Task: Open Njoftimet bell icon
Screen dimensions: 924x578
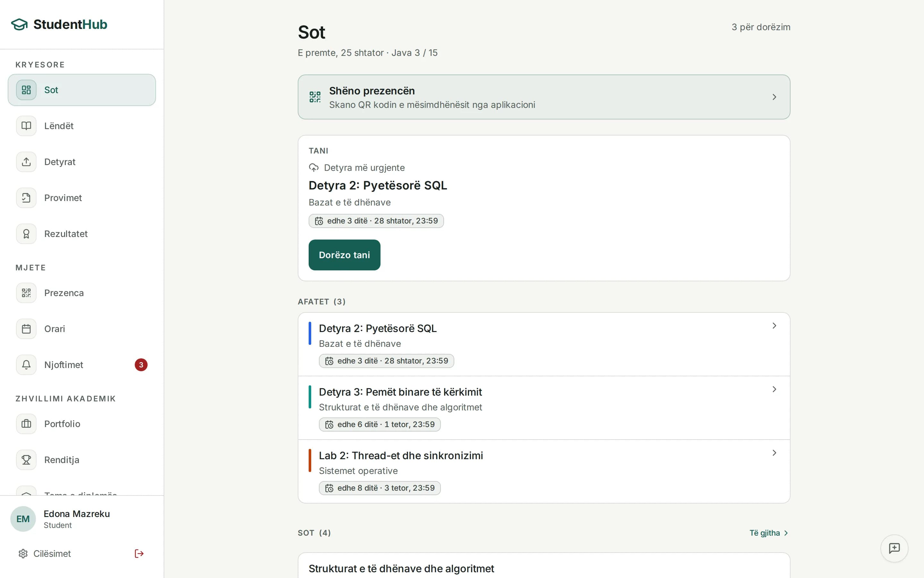Action: pos(26,365)
